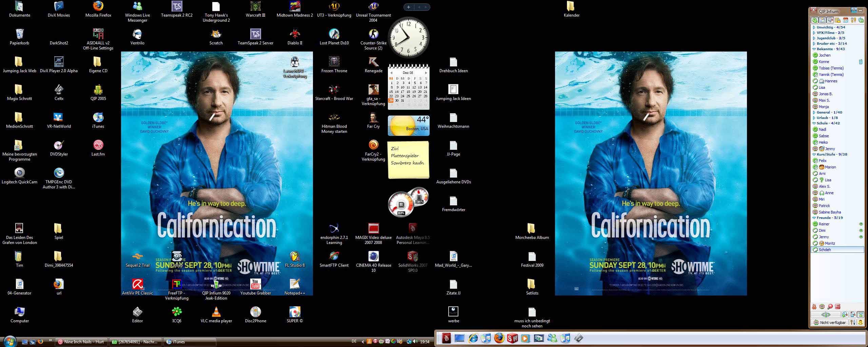
Task: Expand the Unwichtig contact group
Action: tap(814, 27)
